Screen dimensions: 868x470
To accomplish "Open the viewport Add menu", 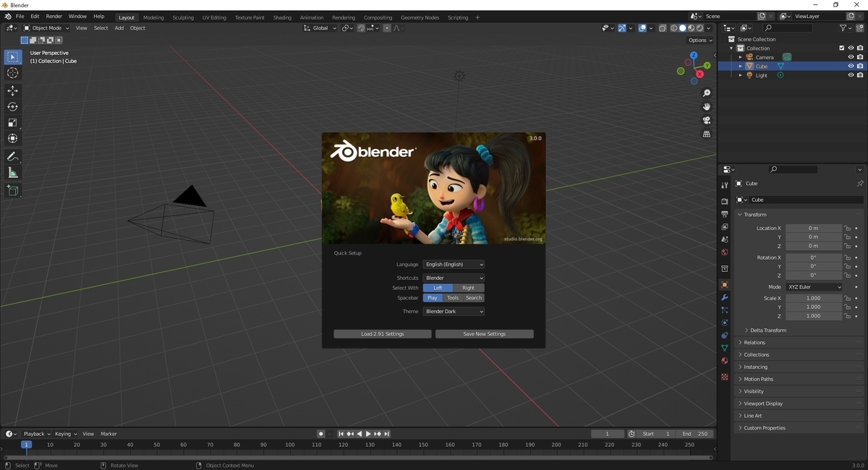I will [x=119, y=28].
